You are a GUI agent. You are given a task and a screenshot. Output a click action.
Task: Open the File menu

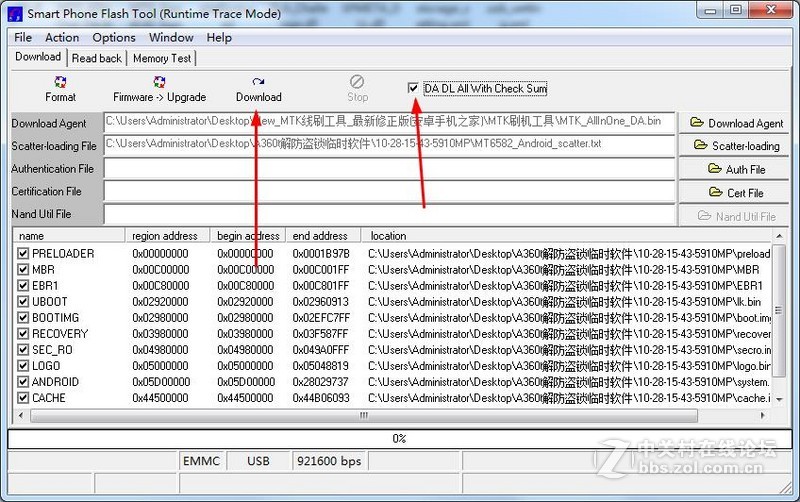pos(23,37)
